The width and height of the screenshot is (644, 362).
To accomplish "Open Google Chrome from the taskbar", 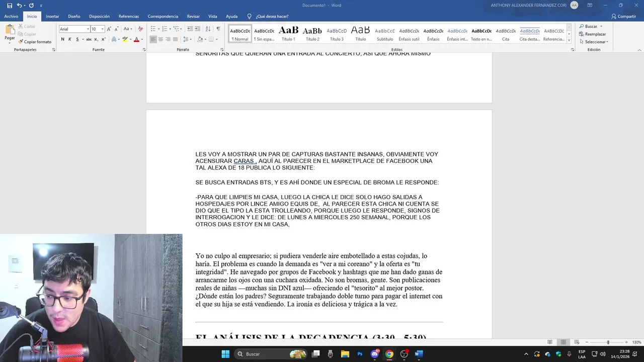I will click(x=389, y=354).
